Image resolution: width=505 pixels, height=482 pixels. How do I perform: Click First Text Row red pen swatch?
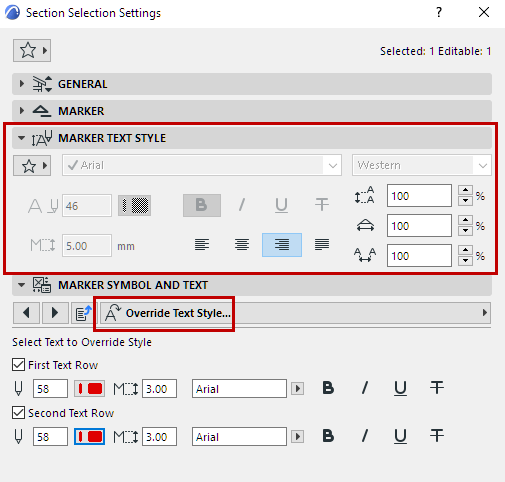89,389
